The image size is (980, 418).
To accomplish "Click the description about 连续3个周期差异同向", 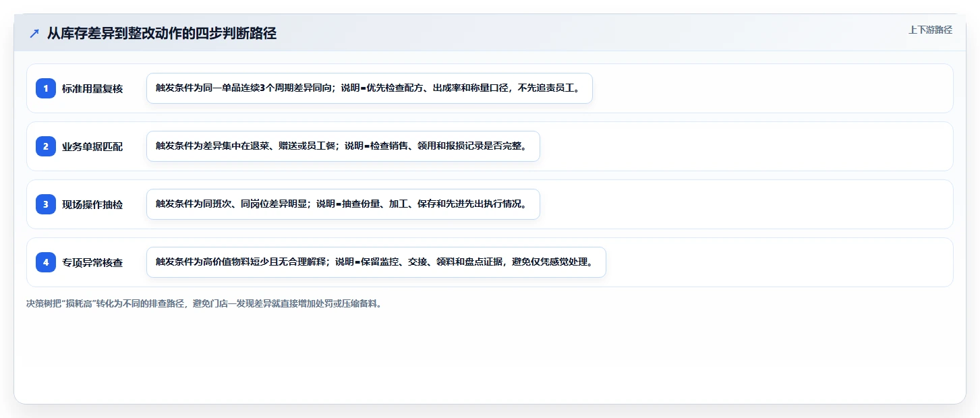I will (x=370, y=88).
